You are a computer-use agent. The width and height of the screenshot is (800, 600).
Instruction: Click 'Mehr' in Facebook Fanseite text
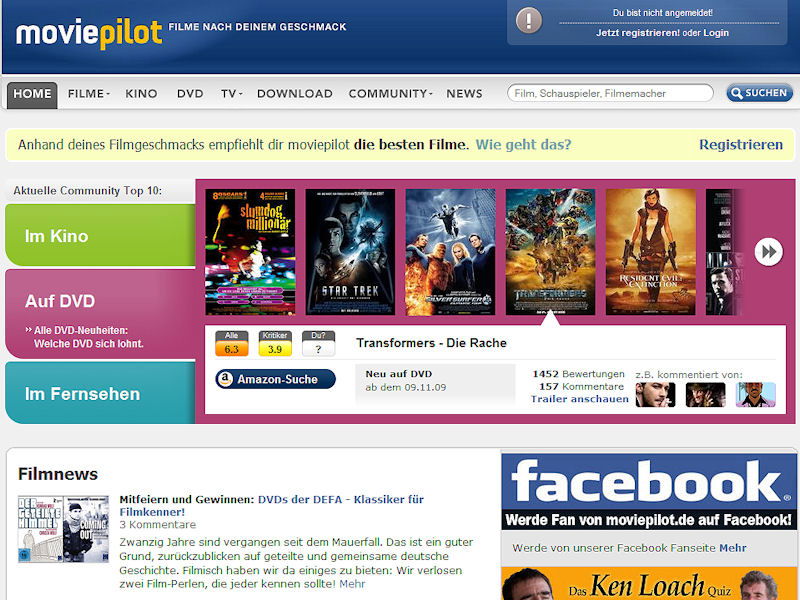[x=733, y=548]
